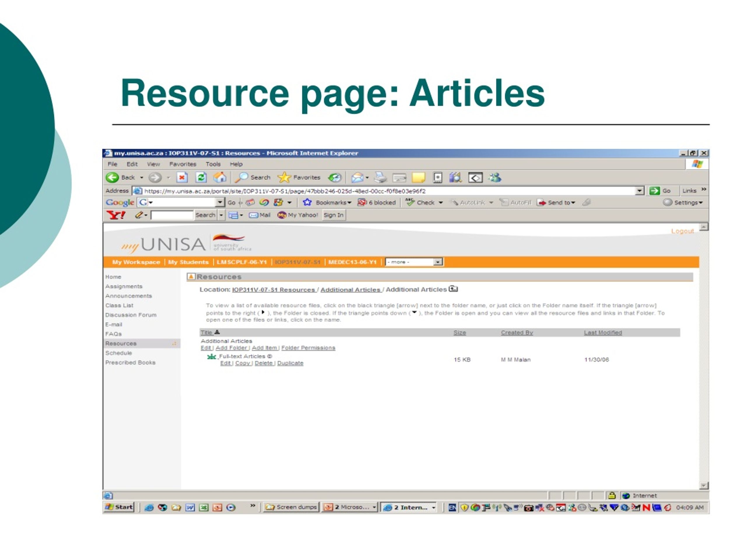Open the address bar dropdown arrow
747x560 pixels.
click(640, 191)
